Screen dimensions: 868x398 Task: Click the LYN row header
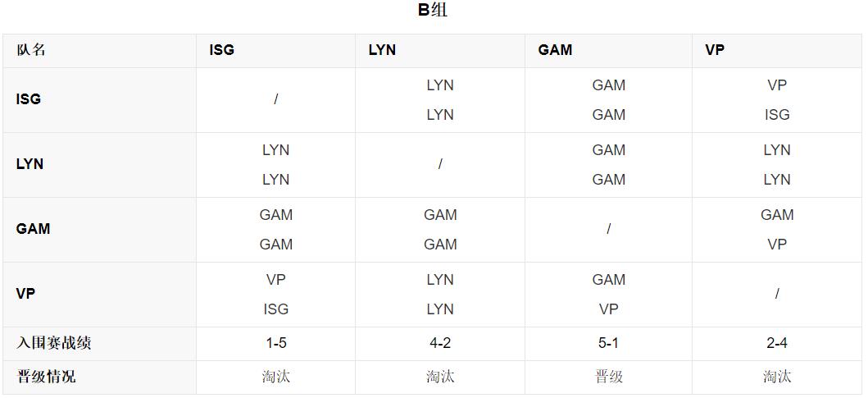click(x=30, y=164)
